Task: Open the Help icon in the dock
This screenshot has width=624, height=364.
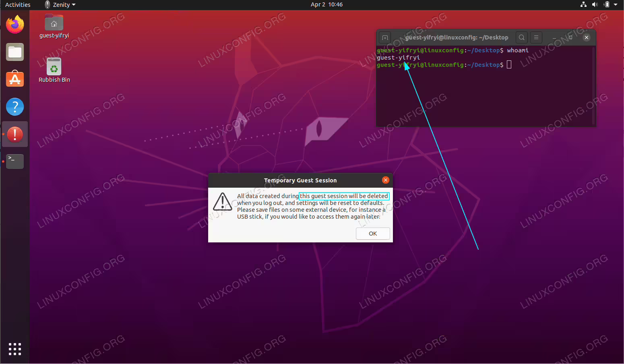Action: [15, 107]
